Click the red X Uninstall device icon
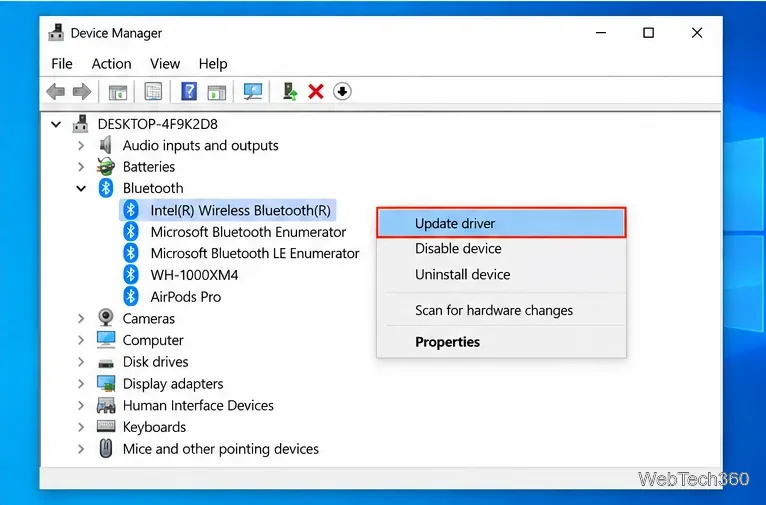This screenshot has width=766, height=505. (316, 91)
